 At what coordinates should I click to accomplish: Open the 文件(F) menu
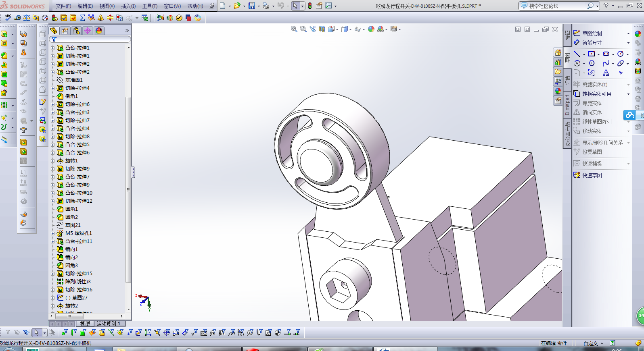[x=63, y=6]
